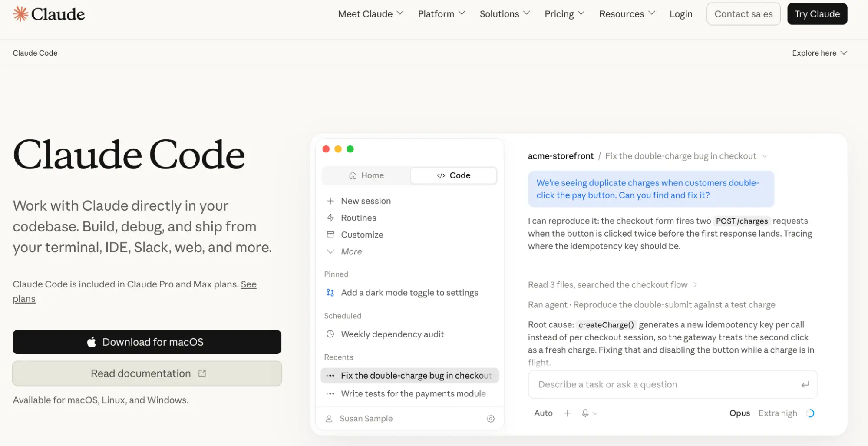This screenshot has width=868, height=446.
Task: Open Fix the double-charge bug in checkout session
Action: [x=410, y=376]
